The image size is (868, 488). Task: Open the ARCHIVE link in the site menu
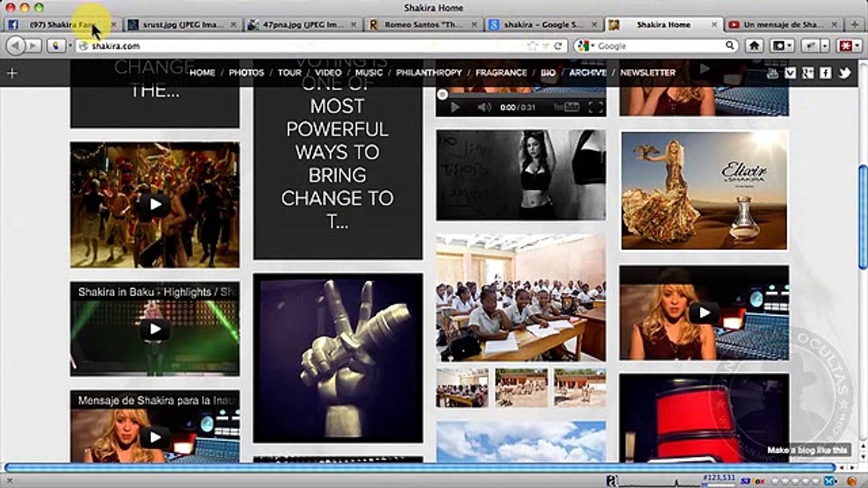tap(588, 73)
